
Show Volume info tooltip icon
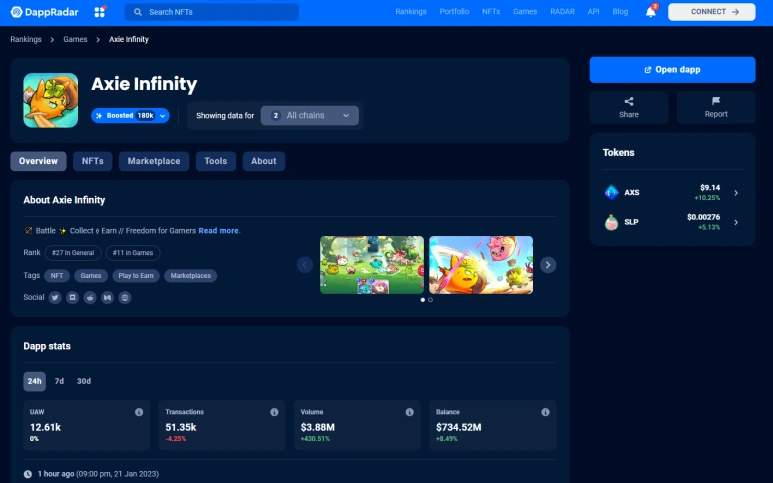410,412
